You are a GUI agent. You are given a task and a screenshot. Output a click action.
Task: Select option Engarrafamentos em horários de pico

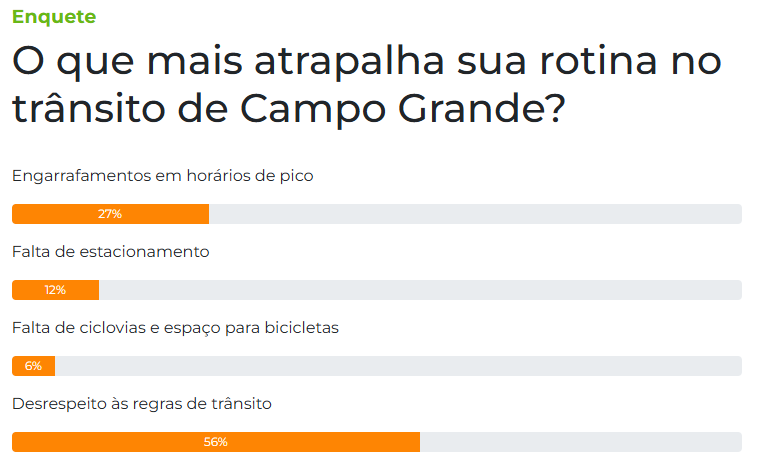(x=162, y=176)
